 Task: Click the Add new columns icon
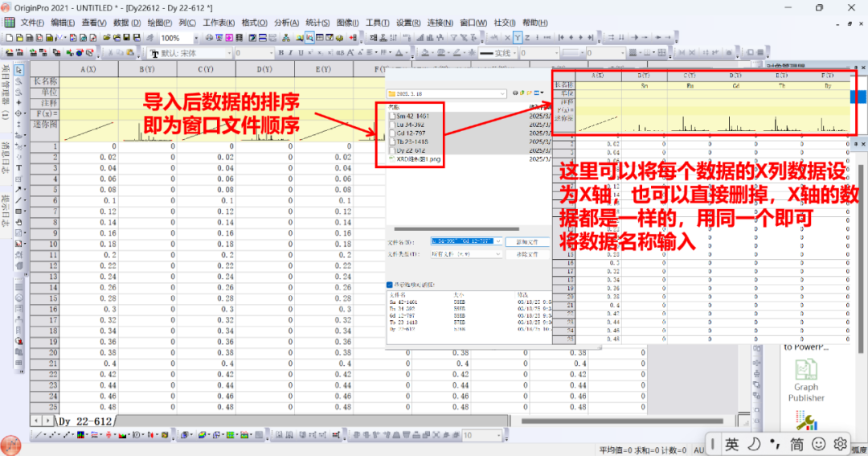click(x=352, y=38)
